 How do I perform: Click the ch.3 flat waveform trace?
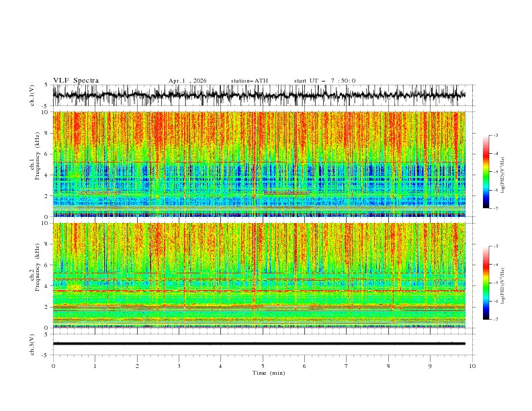click(259, 344)
